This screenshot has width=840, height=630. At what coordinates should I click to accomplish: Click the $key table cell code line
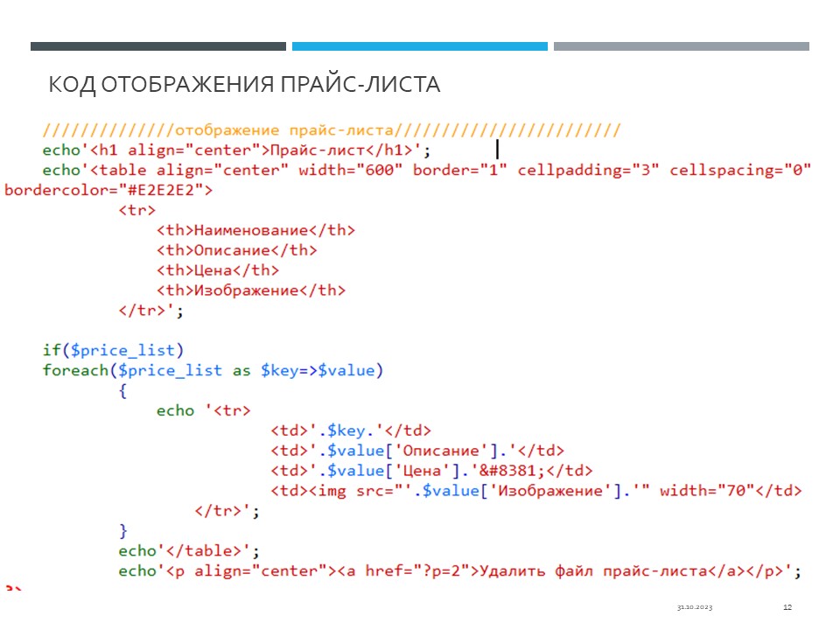pyautogui.click(x=350, y=430)
